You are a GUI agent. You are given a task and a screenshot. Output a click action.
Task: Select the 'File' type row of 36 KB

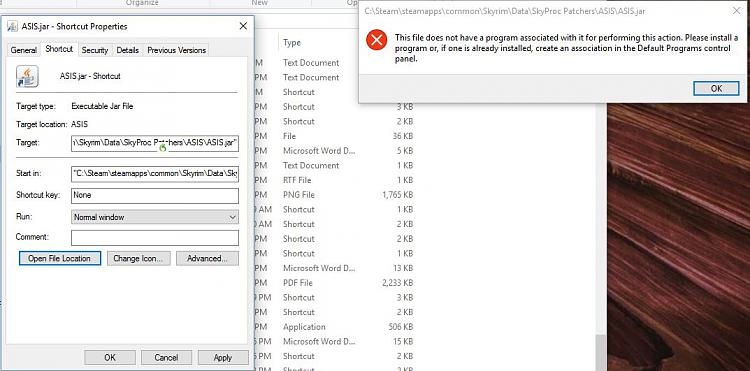[335, 136]
